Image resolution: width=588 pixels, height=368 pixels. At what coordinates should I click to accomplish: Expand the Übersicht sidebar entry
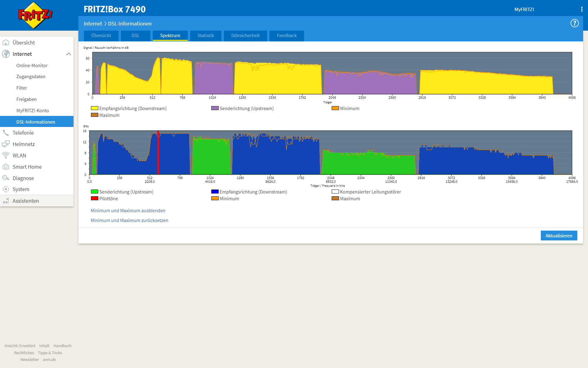tap(24, 43)
